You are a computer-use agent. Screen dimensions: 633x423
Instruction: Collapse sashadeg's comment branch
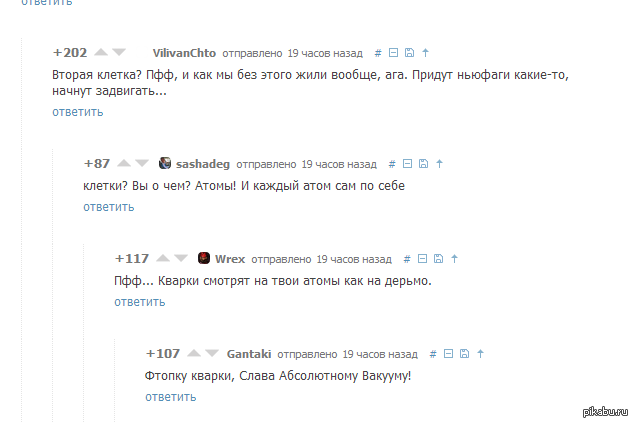(x=408, y=163)
